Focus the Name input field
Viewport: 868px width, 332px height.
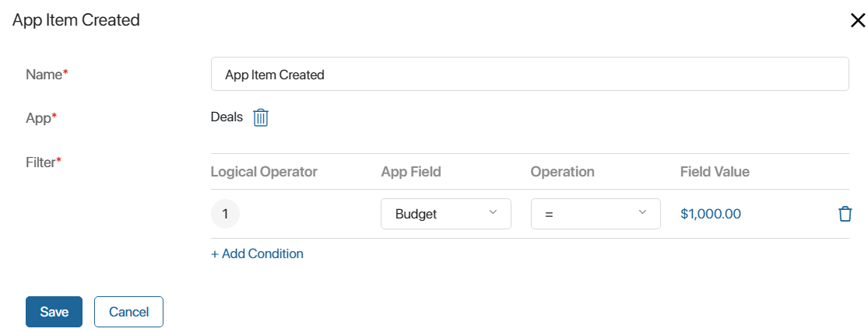click(x=530, y=74)
